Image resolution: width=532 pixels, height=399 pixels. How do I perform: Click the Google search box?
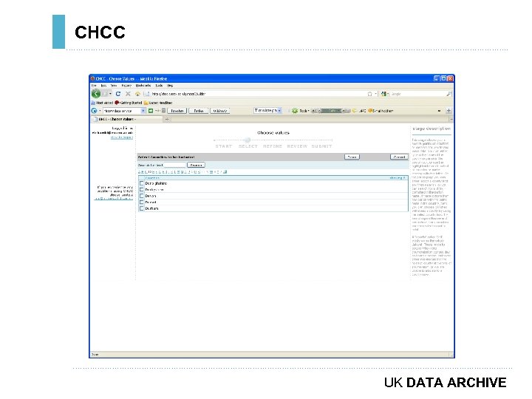[417, 94]
